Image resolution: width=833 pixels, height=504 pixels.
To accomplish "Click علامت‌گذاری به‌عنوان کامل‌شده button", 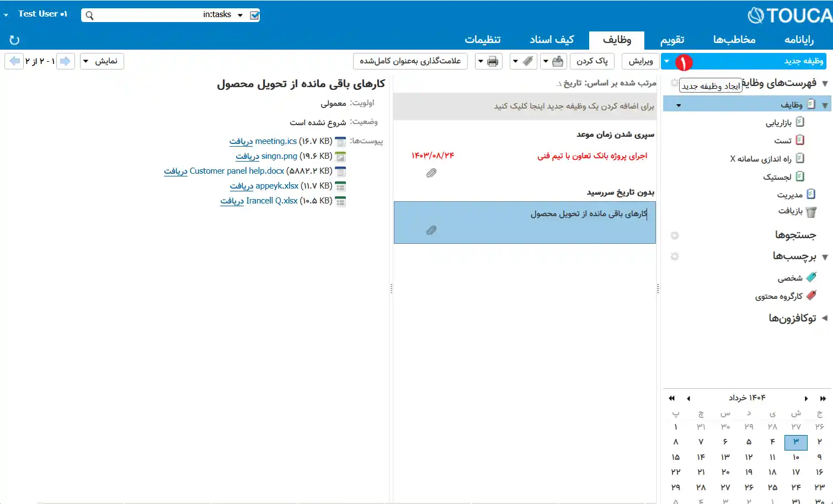I will [410, 61].
